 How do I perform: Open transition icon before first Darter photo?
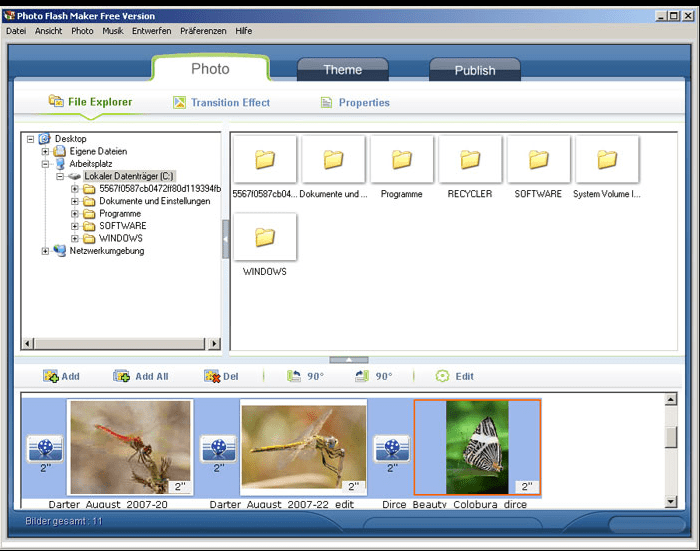coord(45,448)
